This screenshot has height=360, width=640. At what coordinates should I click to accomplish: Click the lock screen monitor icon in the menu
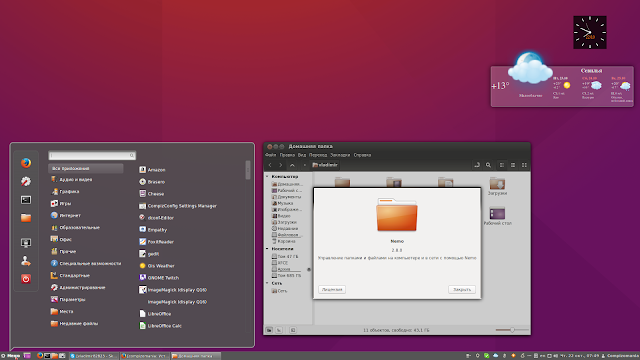click(x=26, y=243)
